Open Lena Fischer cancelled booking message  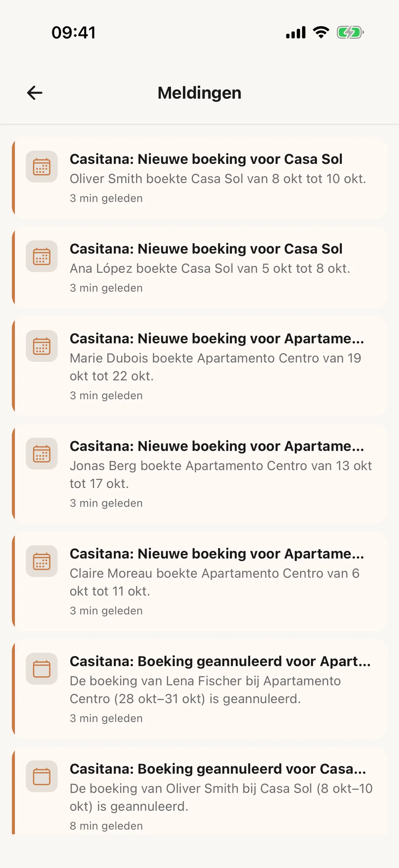click(205, 690)
